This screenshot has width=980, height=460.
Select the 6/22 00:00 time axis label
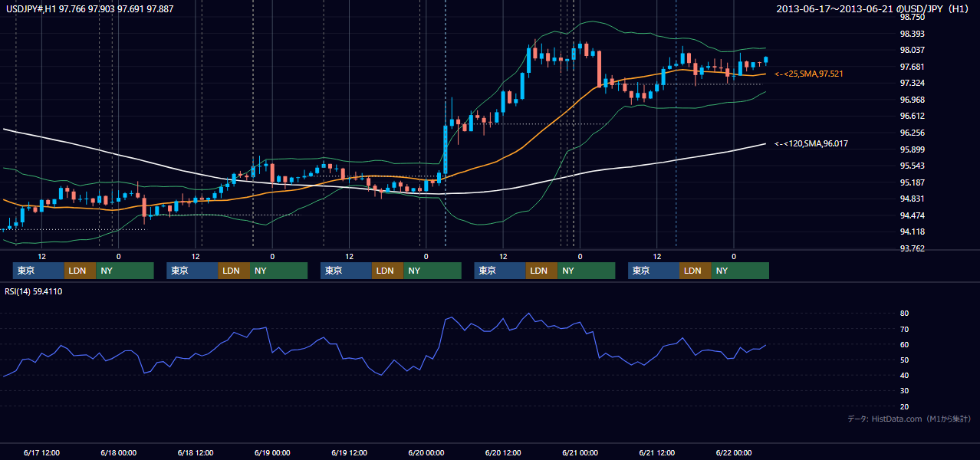point(734,453)
